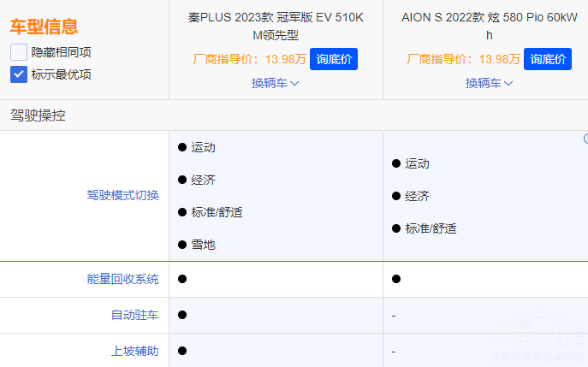This screenshot has width=588, height=367.
Task: Click the 车型信息 heading
Action: point(44,27)
